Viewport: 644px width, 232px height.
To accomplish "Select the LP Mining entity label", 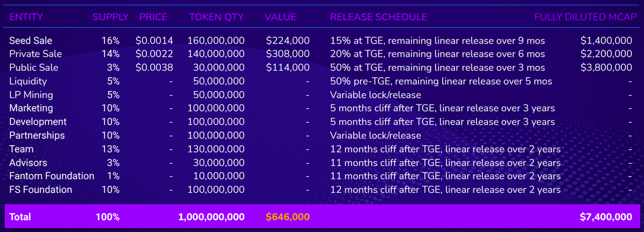I will [x=31, y=95].
